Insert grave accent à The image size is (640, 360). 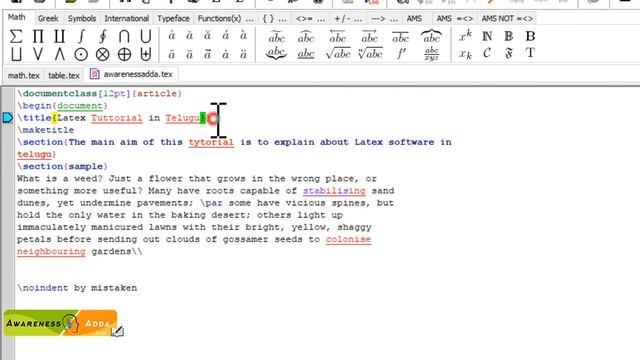pyautogui.click(x=243, y=36)
